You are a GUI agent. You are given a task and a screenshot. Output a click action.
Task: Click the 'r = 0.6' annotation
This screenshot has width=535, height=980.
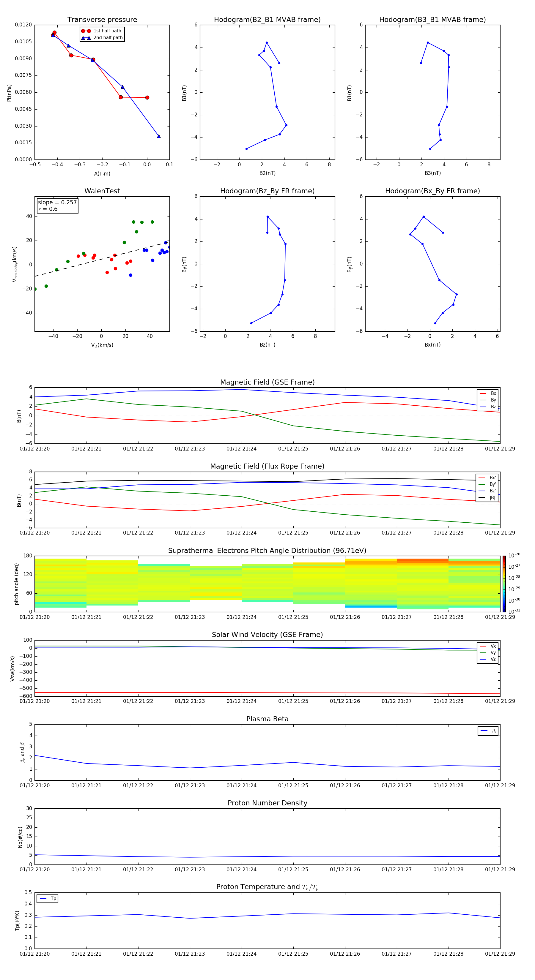click(48, 209)
